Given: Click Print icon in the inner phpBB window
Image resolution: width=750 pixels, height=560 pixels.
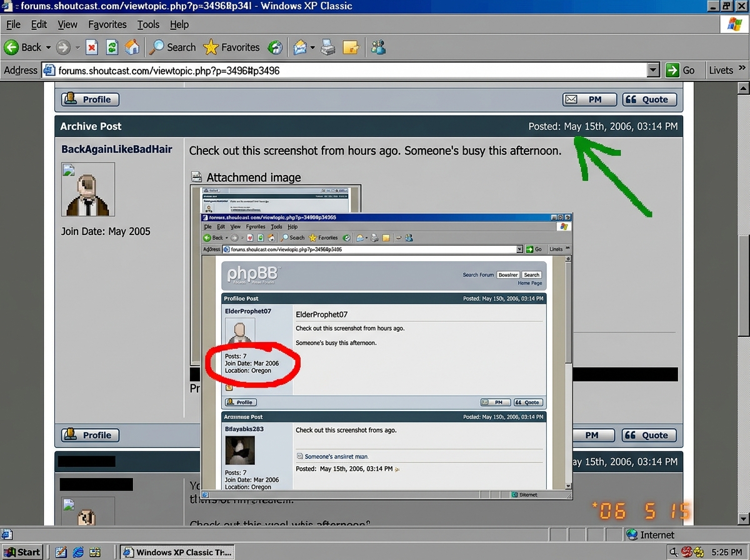Looking at the screenshot, I should coord(374,237).
